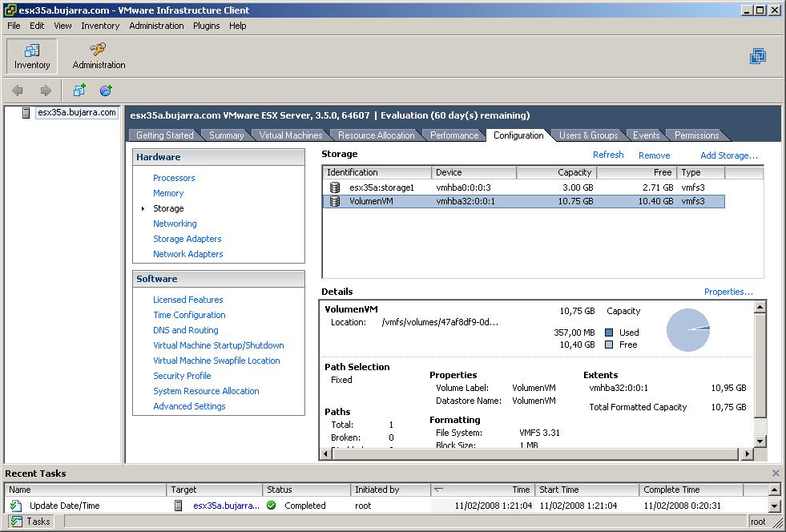Switch to the Resource Allocation tab
Screen dimensions: 786x532
(376, 135)
